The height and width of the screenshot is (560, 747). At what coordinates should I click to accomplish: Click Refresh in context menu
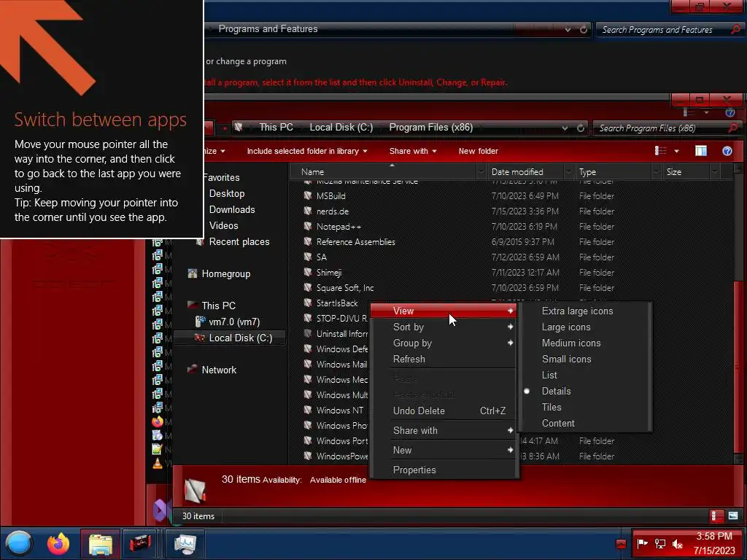pyautogui.click(x=444, y=359)
